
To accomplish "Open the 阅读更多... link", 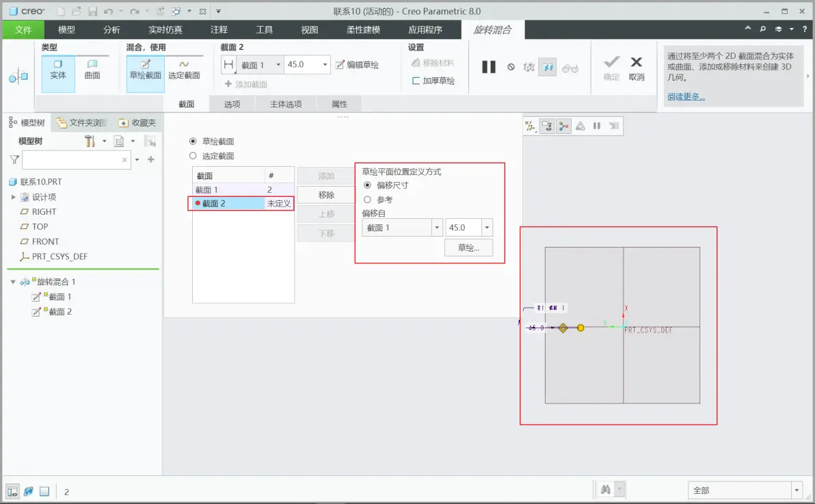I will (x=686, y=96).
